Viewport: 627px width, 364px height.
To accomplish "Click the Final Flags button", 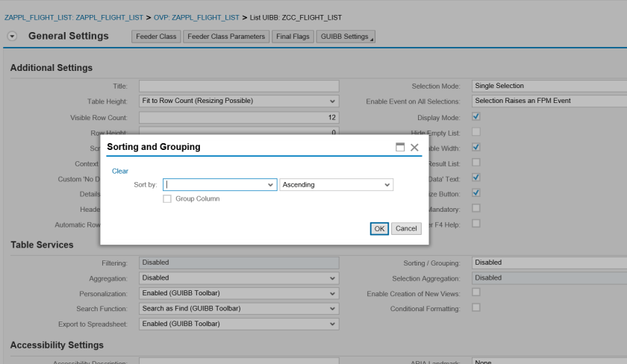I will tap(292, 37).
